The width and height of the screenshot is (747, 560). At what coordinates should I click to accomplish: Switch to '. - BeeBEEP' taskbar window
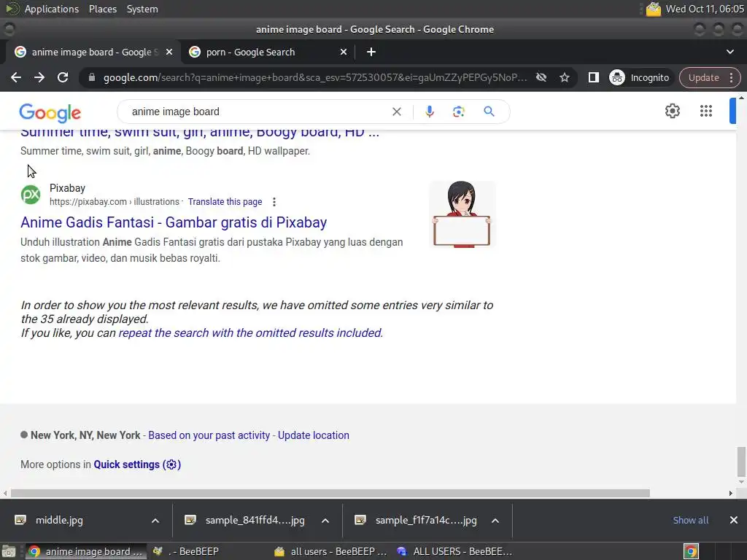[x=186, y=551]
